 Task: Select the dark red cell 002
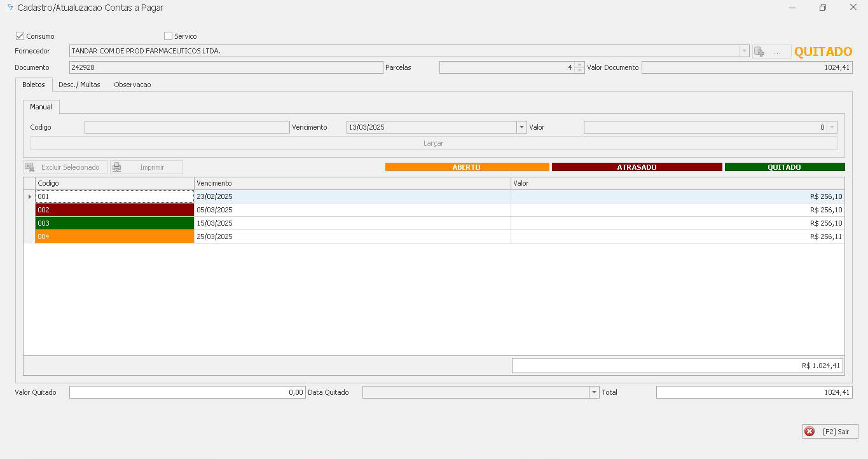point(114,210)
